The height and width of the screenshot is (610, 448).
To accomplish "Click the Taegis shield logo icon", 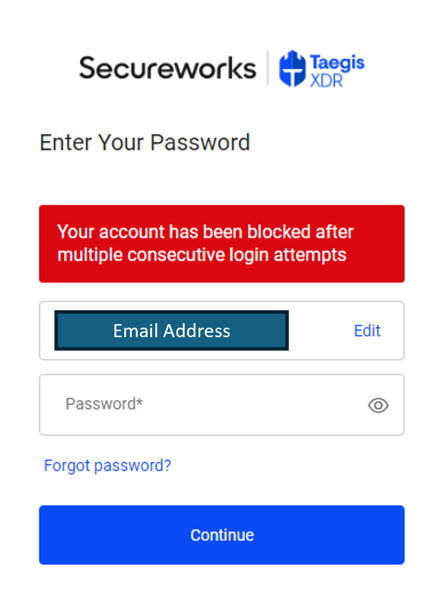I will tap(292, 68).
